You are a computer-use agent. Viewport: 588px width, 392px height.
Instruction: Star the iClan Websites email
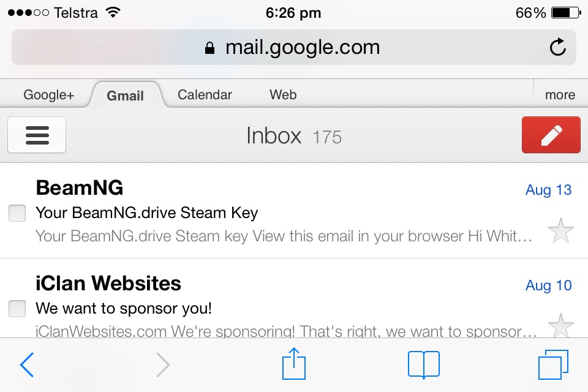(x=561, y=326)
